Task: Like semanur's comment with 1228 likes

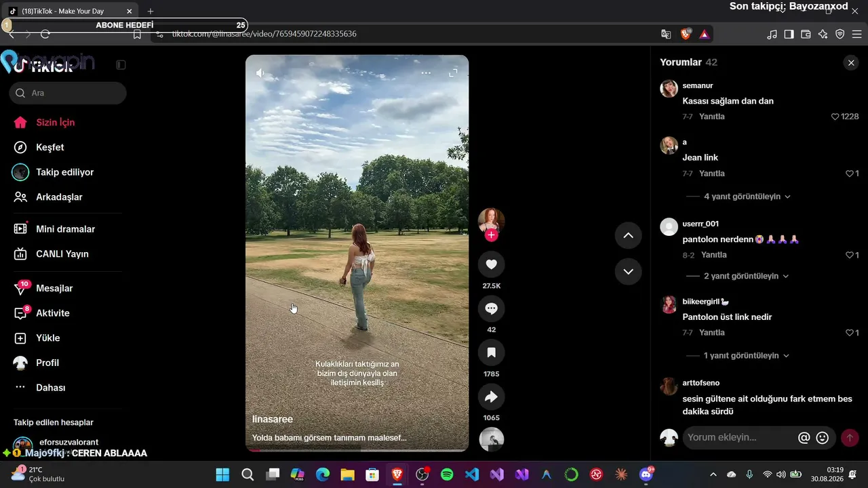Action: 835,117
